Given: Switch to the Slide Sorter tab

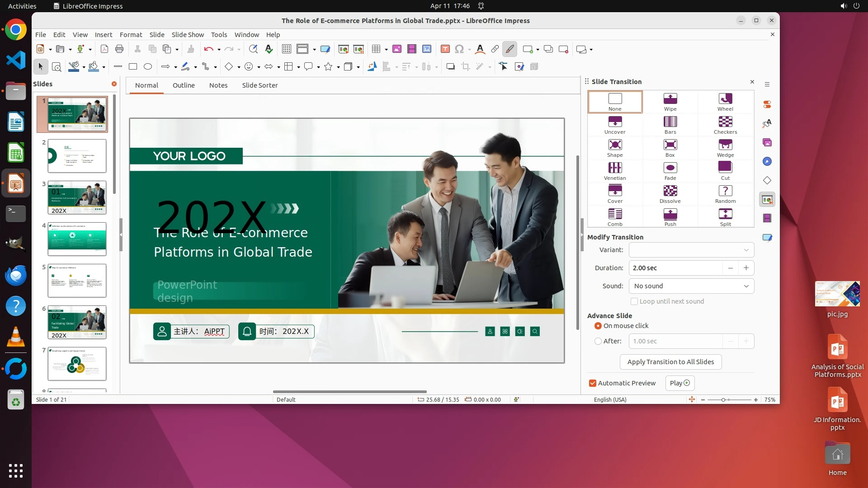Looking at the screenshot, I should click(x=259, y=85).
